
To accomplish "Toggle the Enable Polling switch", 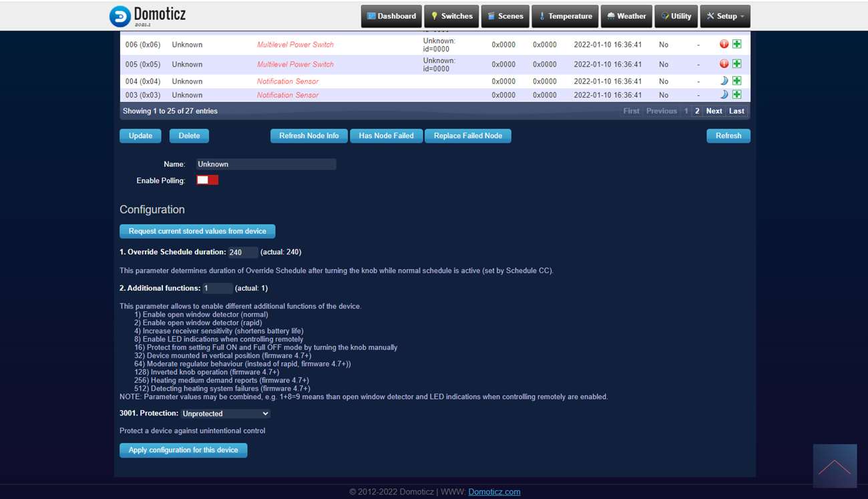I will 207,180.
